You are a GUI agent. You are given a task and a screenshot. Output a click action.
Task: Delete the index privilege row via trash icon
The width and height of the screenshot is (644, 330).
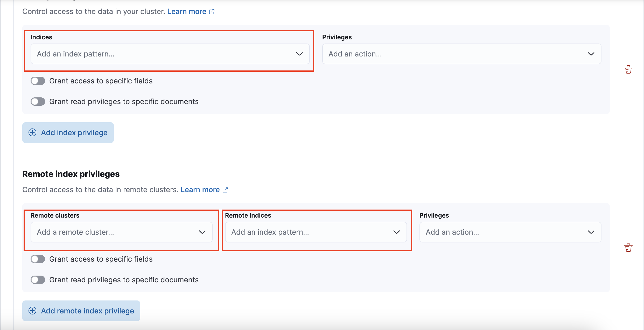628,69
